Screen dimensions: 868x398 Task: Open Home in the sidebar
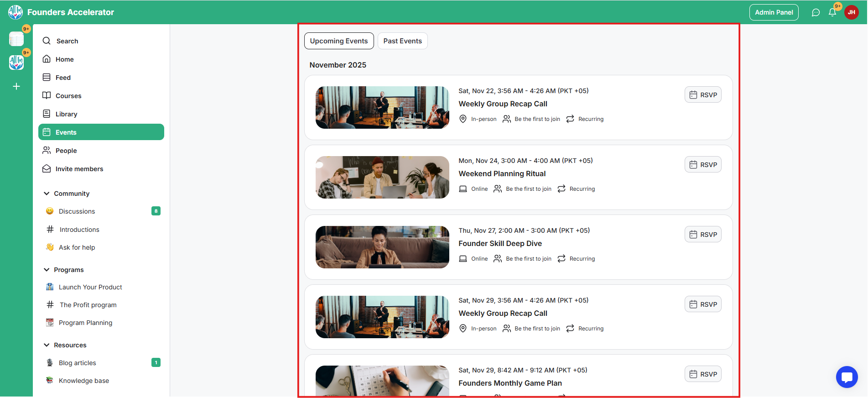click(x=101, y=59)
